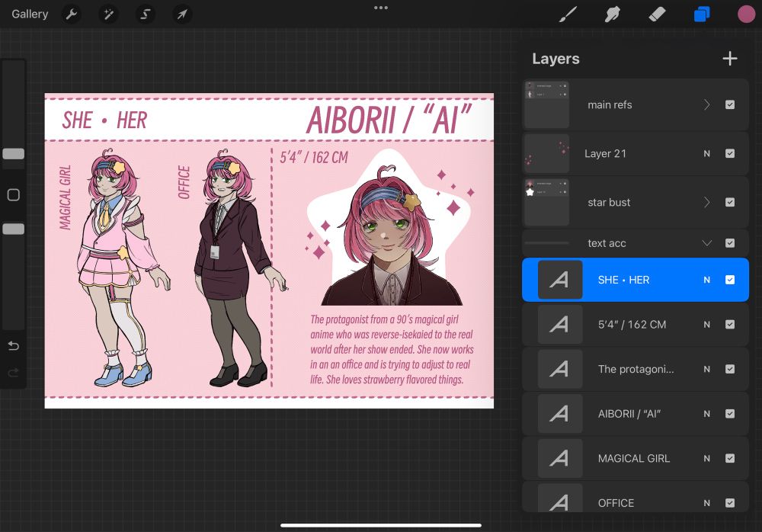Screen dimensions: 762x532
Task: Tap the Redo arrow in sidebar
Action: point(14,373)
